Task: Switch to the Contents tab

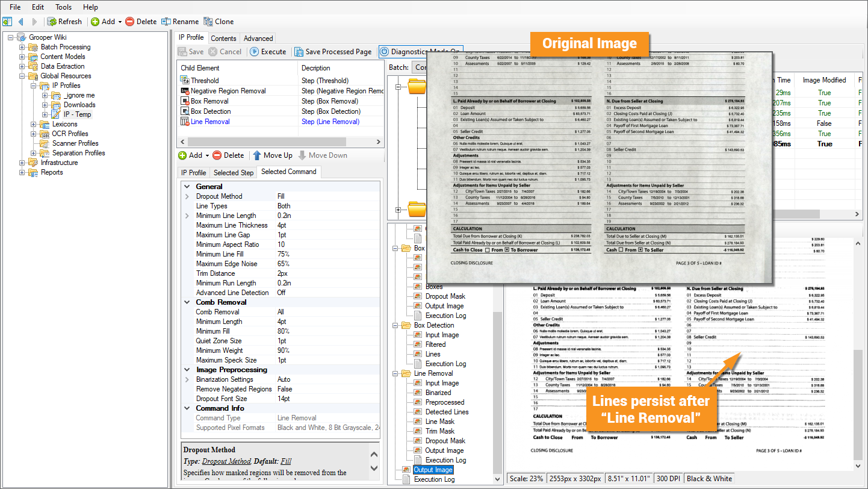Action: (x=223, y=38)
